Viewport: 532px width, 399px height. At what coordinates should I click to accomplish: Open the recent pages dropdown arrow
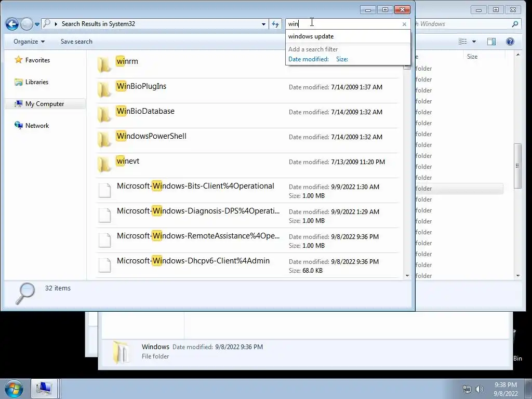click(x=37, y=24)
